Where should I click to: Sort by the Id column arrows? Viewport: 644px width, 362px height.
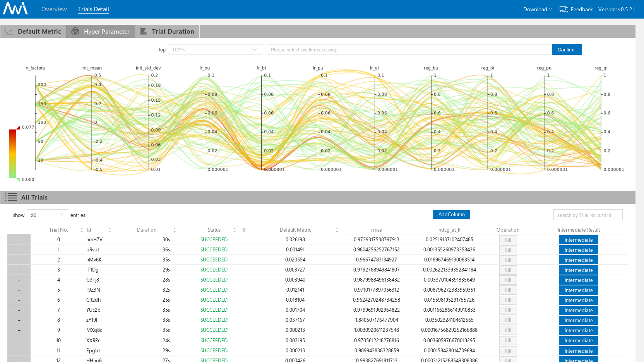pos(110,230)
